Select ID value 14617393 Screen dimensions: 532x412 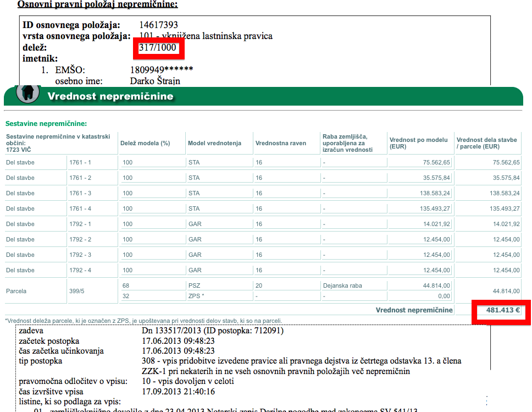tap(158, 25)
